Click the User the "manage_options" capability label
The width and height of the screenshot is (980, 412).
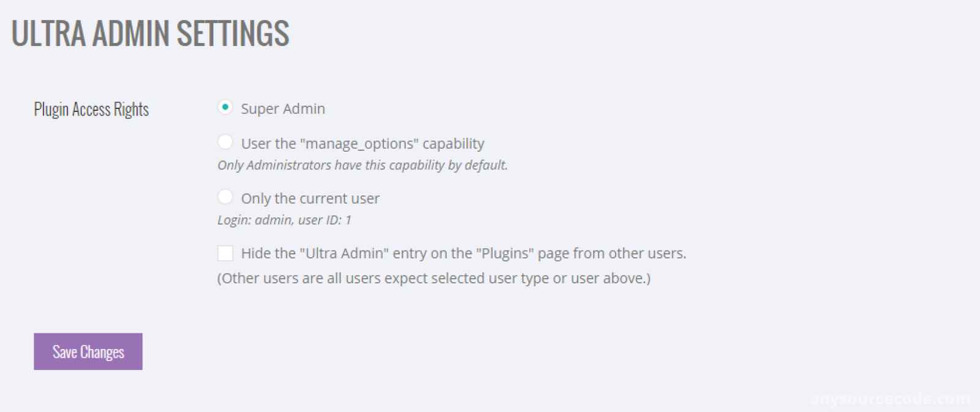click(x=363, y=144)
